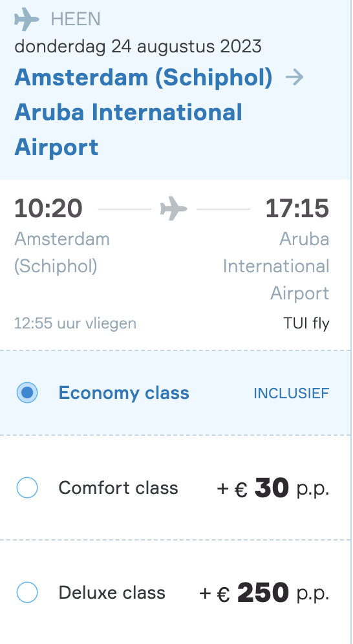Click the gray airplane icon between flight times
Screen dimensions: 353x644
pyautogui.click(x=174, y=208)
